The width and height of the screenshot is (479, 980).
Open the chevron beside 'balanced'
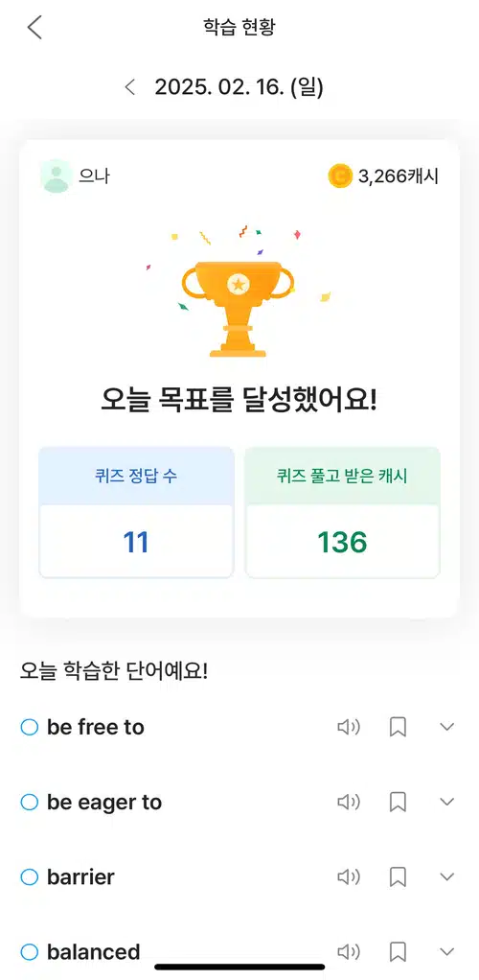[446, 952]
